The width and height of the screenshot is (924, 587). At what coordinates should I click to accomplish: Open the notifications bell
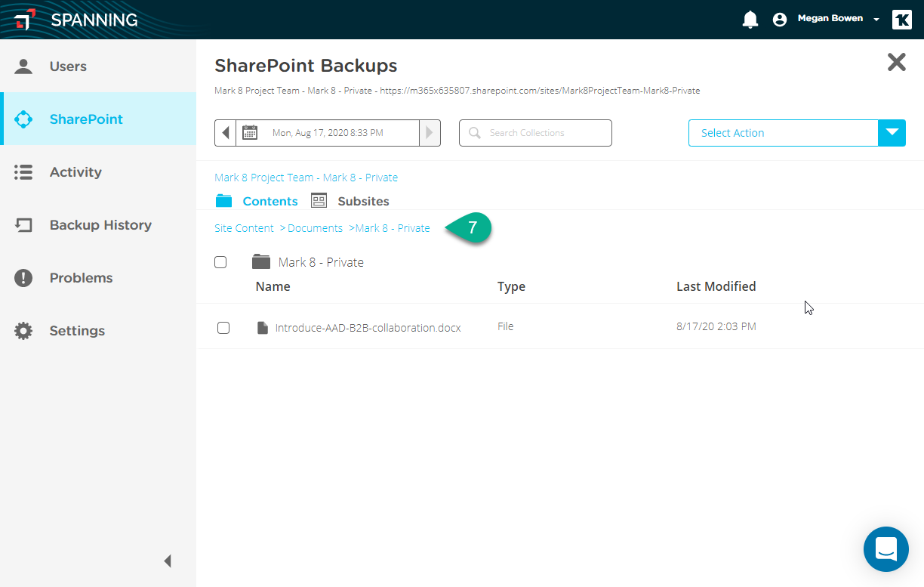pyautogui.click(x=750, y=20)
